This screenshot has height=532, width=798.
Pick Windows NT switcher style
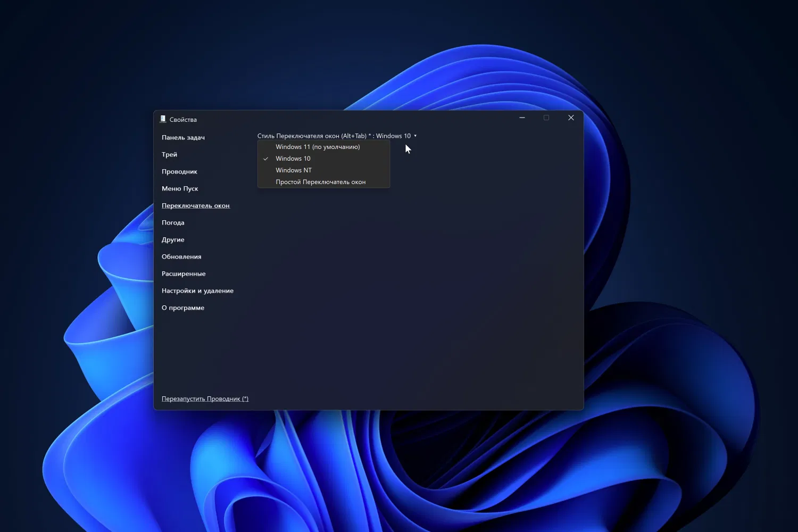pyautogui.click(x=323, y=170)
